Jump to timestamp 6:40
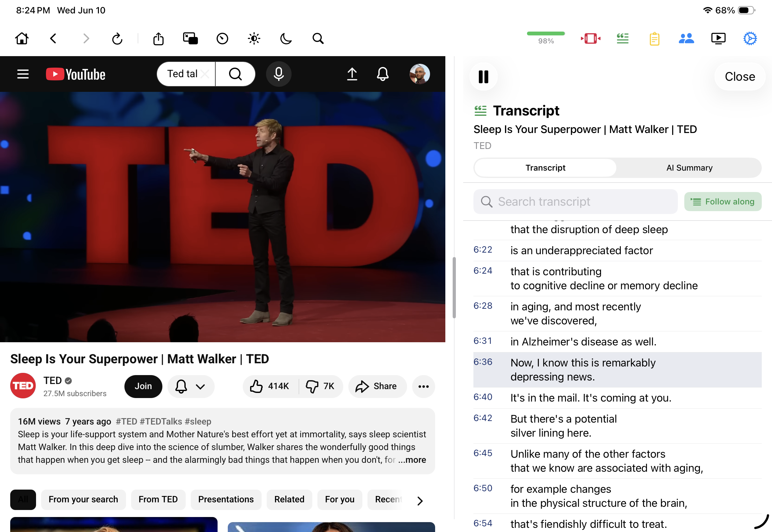772x532 pixels. tap(483, 397)
